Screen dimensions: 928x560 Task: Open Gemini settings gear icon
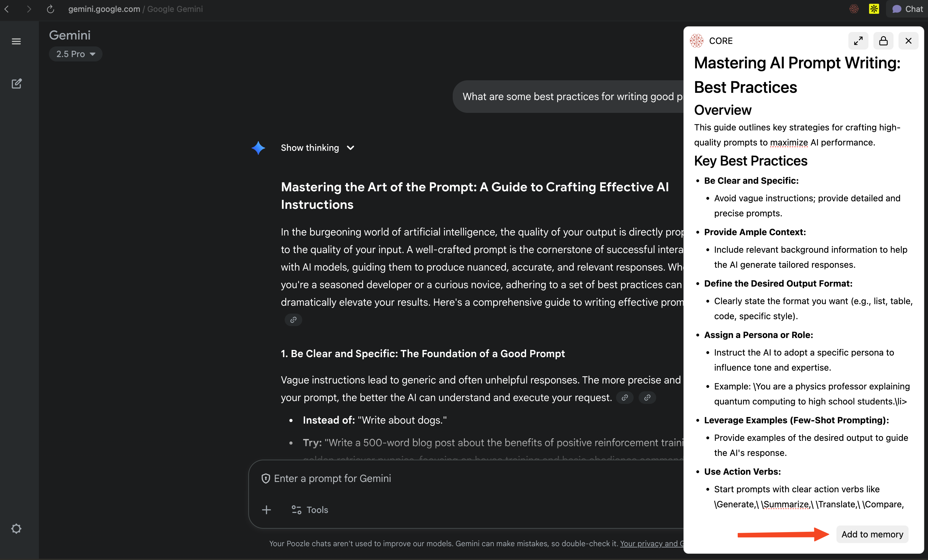[16, 528]
